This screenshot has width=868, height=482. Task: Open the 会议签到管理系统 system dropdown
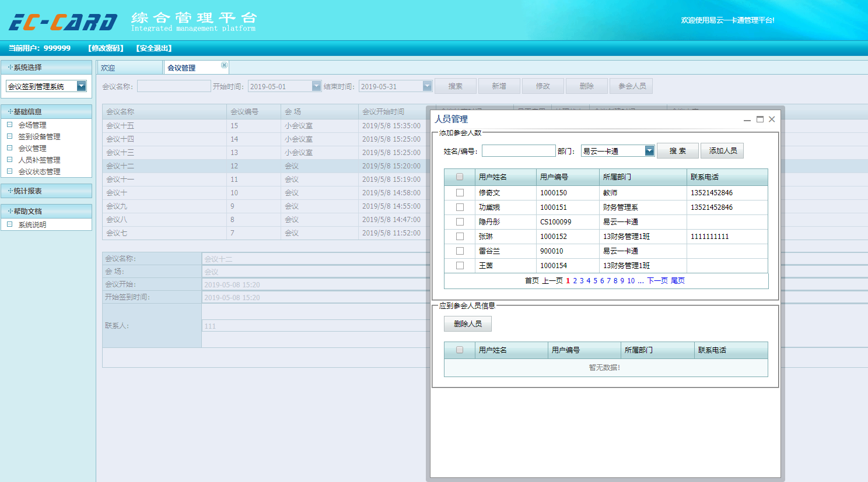pos(82,86)
